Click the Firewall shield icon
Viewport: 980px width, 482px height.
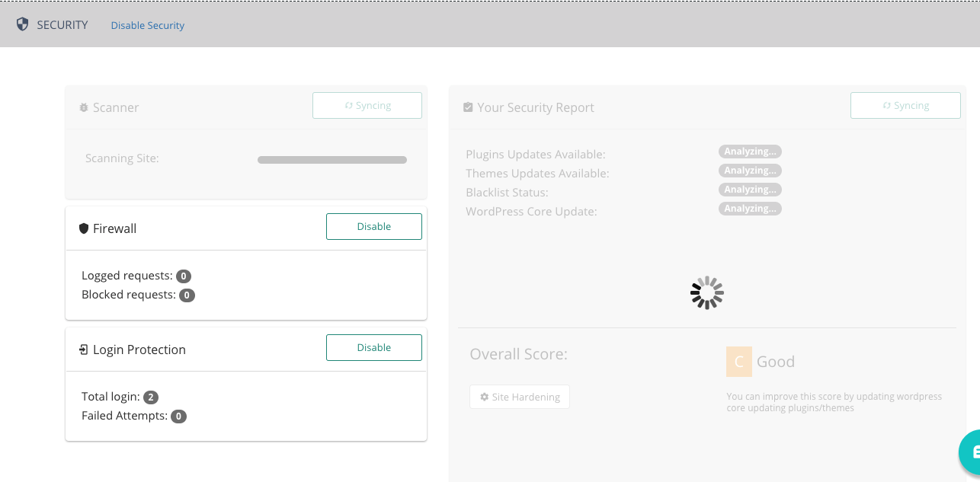(84, 228)
